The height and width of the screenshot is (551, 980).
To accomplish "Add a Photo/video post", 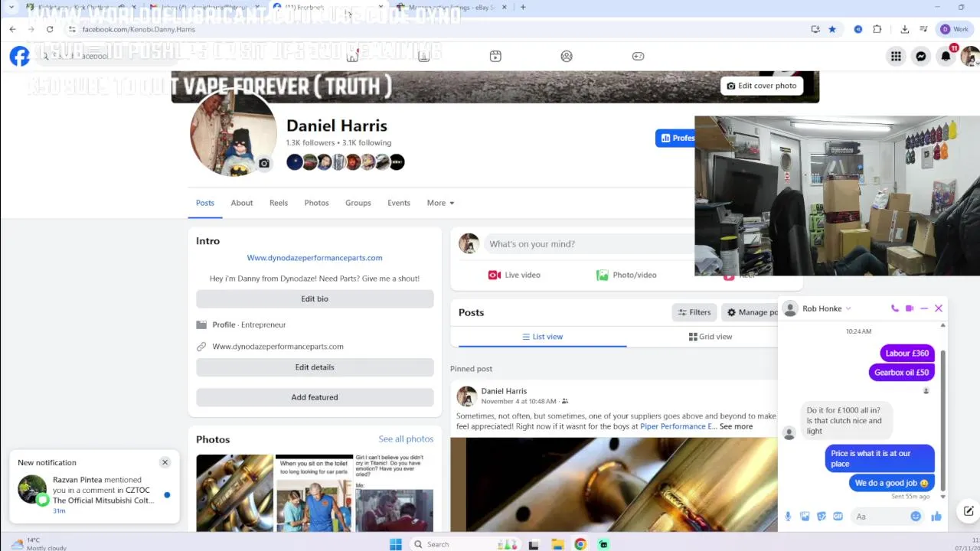I will point(626,275).
